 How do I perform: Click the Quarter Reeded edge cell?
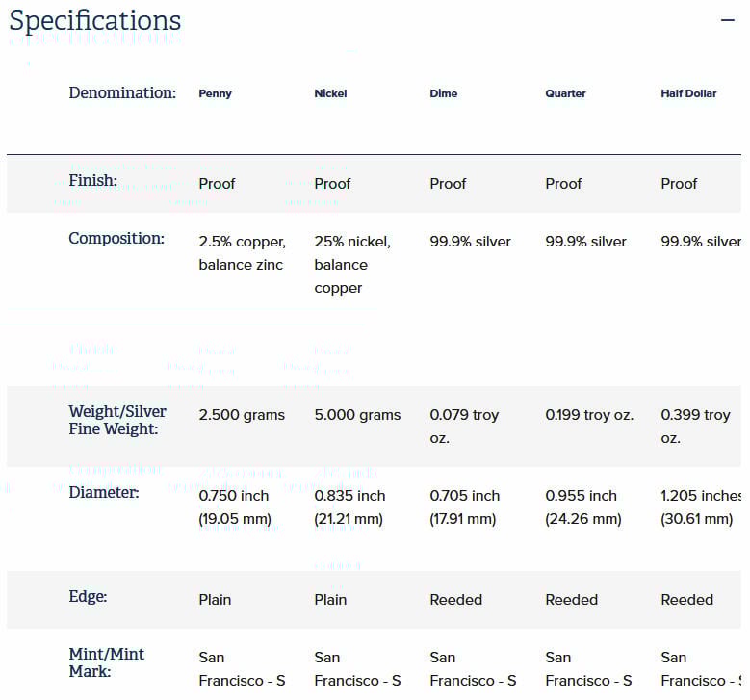click(x=572, y=600)
